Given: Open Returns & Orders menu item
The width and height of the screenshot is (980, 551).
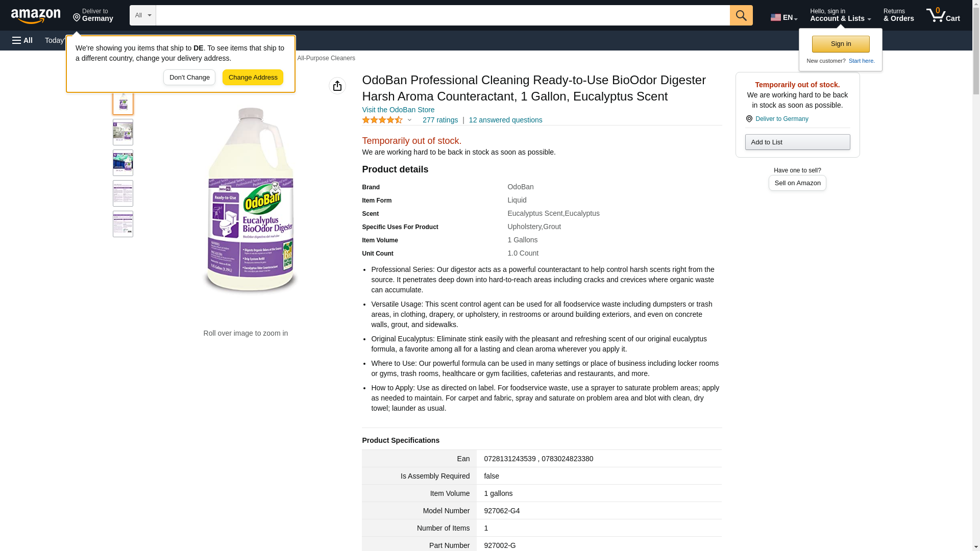Looking at the screenshot, I should [x=898, y=15].
